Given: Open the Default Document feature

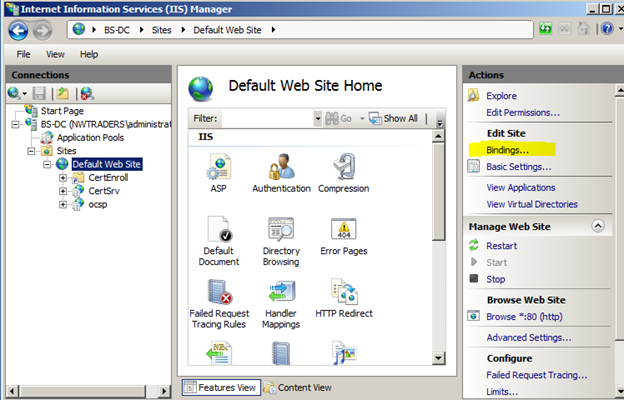Looking at the screenshot, I should (x=218, y=241).
